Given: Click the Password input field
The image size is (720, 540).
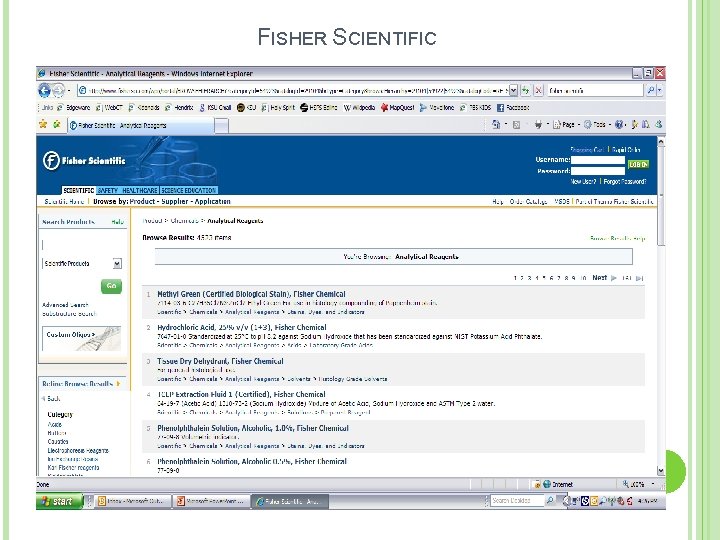Looking at the screenshot, I should (x=597, y=171).
